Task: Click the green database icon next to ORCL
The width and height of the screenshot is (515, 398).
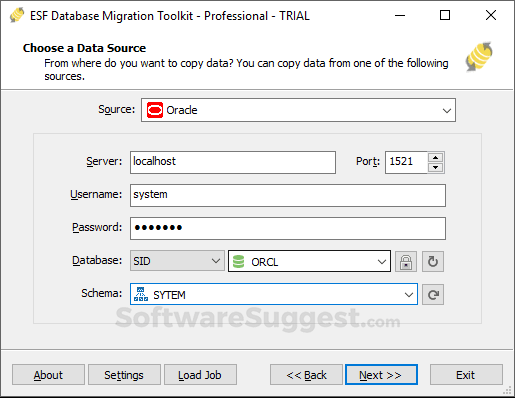Action: (238, 262)
